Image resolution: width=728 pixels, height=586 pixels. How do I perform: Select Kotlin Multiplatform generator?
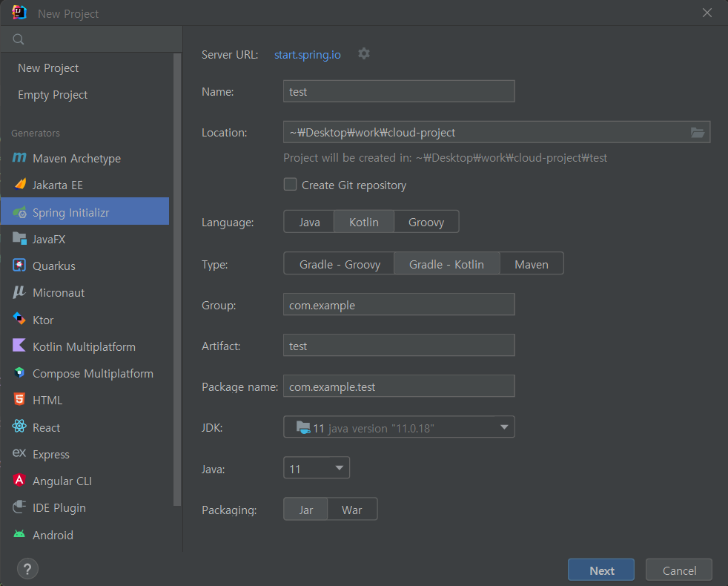pos(85,346)
